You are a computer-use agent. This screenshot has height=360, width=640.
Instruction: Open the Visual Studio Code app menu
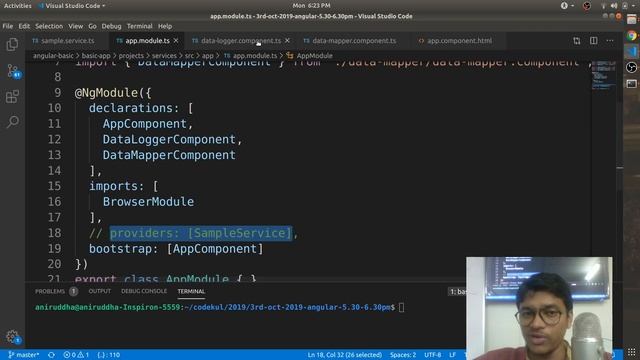point(72,6)
